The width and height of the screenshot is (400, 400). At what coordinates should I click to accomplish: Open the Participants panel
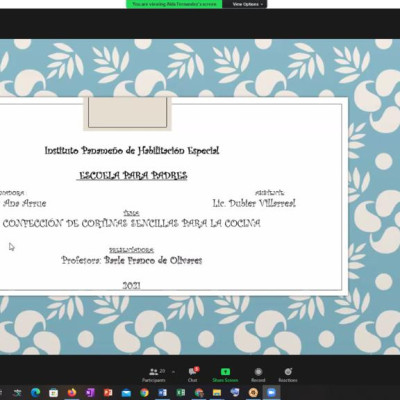(154, 375)
